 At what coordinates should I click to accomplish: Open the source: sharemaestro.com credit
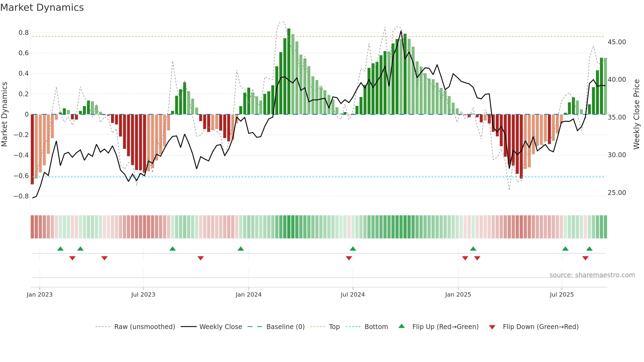click(x=592, y=275)
